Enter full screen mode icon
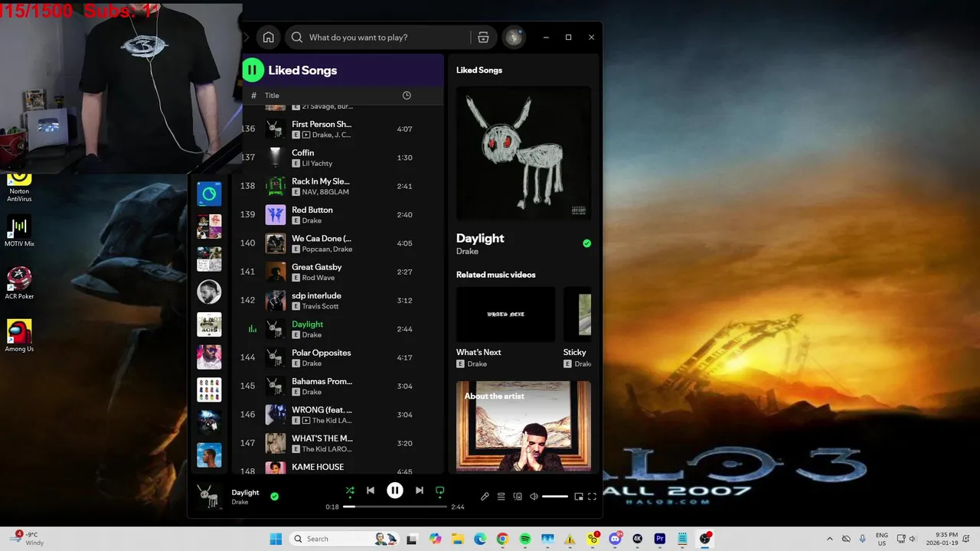Image resolution: width=980 pixels, height=551 pixels. pyautogui.click(x=592, y=497)
